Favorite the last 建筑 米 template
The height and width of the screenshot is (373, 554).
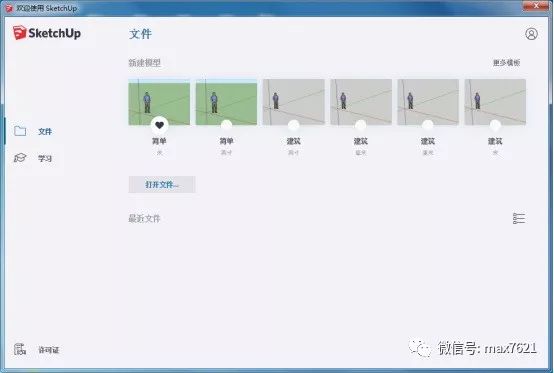(495, 125)
